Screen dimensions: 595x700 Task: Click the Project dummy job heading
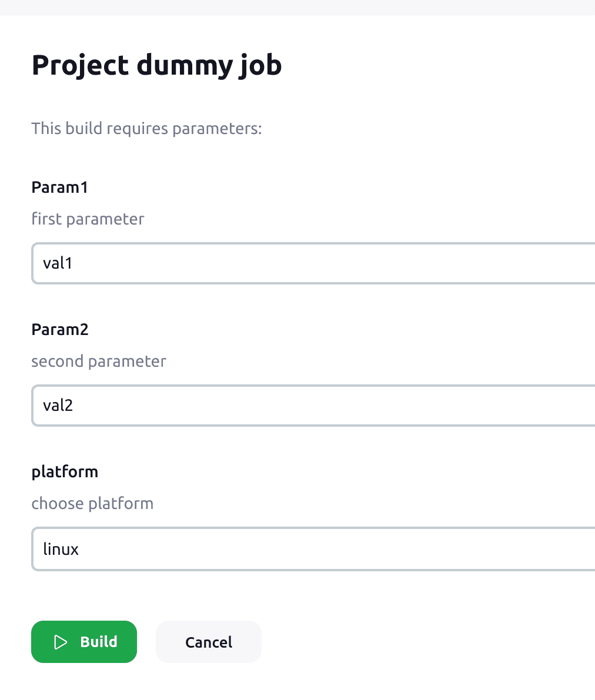click(x=157, y=65)
